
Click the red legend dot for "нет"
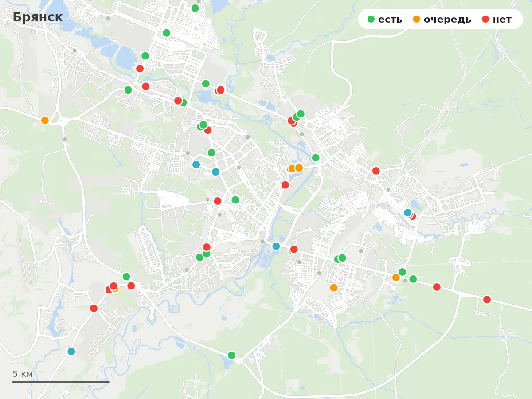coord(485,19)
